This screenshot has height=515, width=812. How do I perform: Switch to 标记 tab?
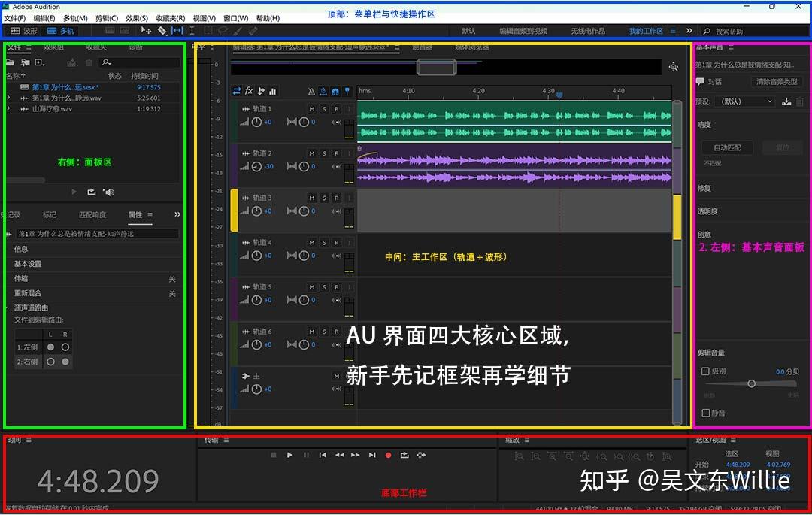(x=50, y=215)
